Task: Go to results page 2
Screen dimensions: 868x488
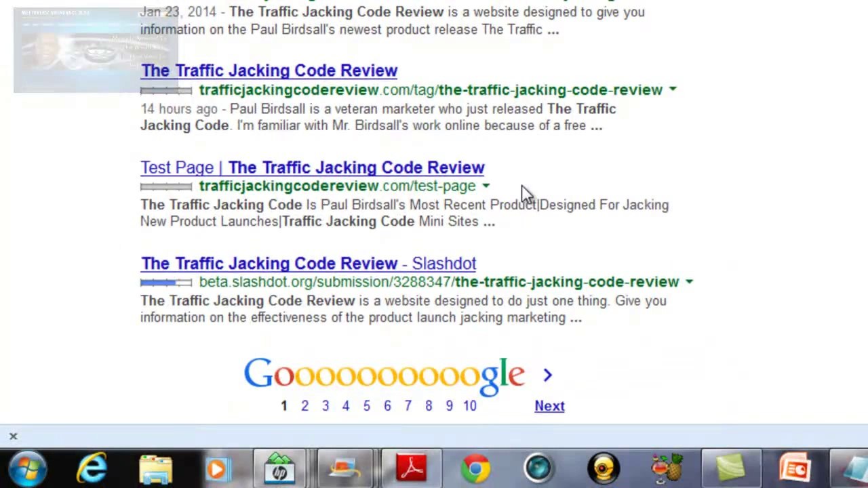Action: tap(304, 406)
